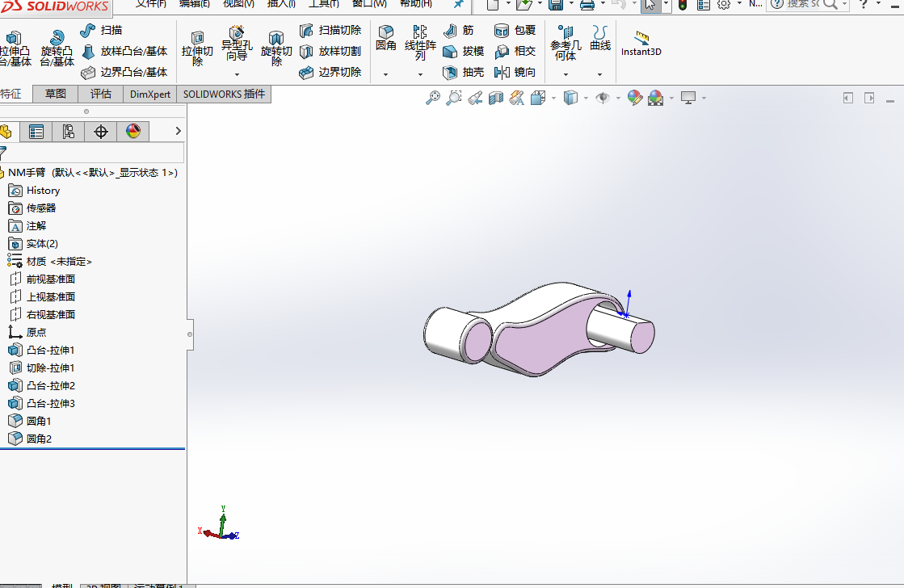Open the Hole Wizard (异型孔向导)
This screenshot has width=904, height=588.
pyautogui.click(x=237, y=44)
